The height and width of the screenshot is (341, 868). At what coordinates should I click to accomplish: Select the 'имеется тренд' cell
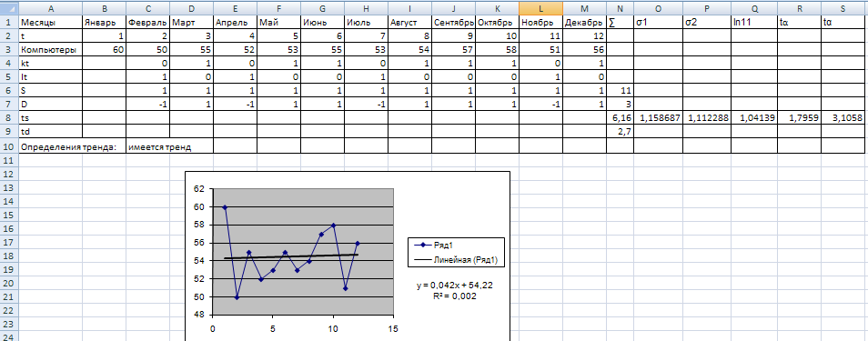click(x=169, y=146)
